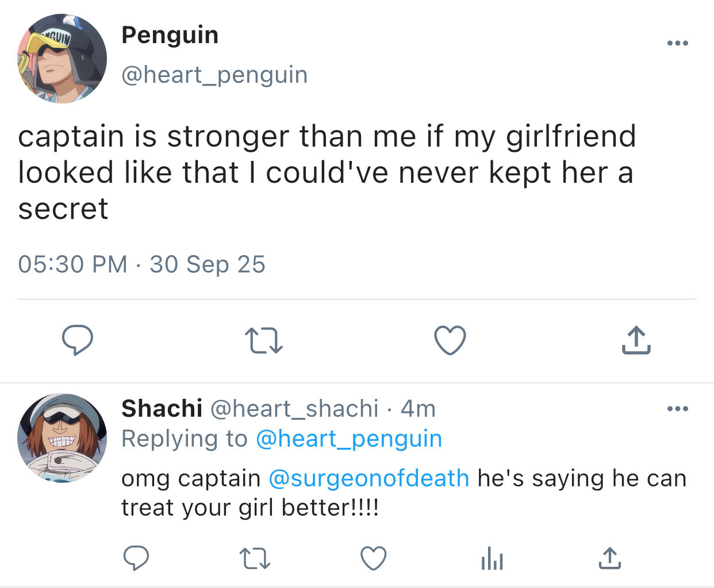Reply to Shachi's comment
Screen dimensions: 714x588
[x=136, y=558]
